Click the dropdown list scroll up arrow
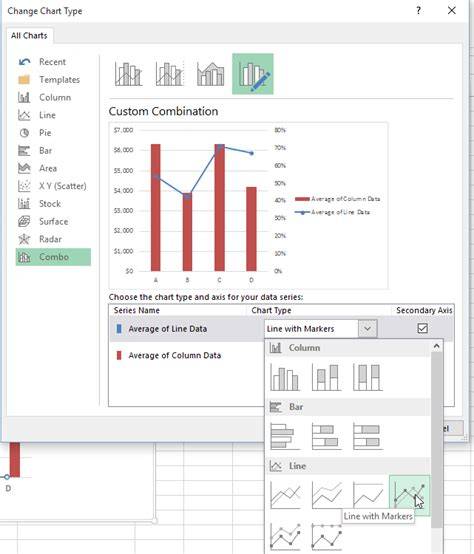The height and width of the screenshot is (554, 474). point(437,346)
